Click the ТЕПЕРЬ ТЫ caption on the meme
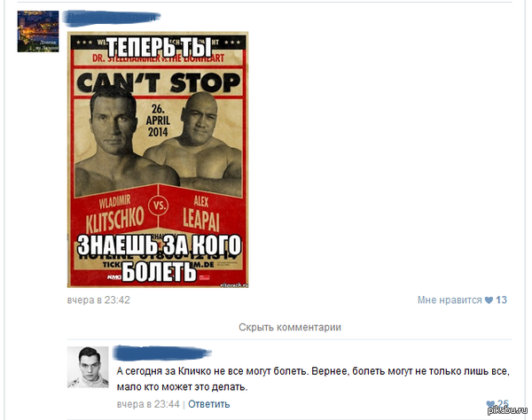 [x=159, y=47]
